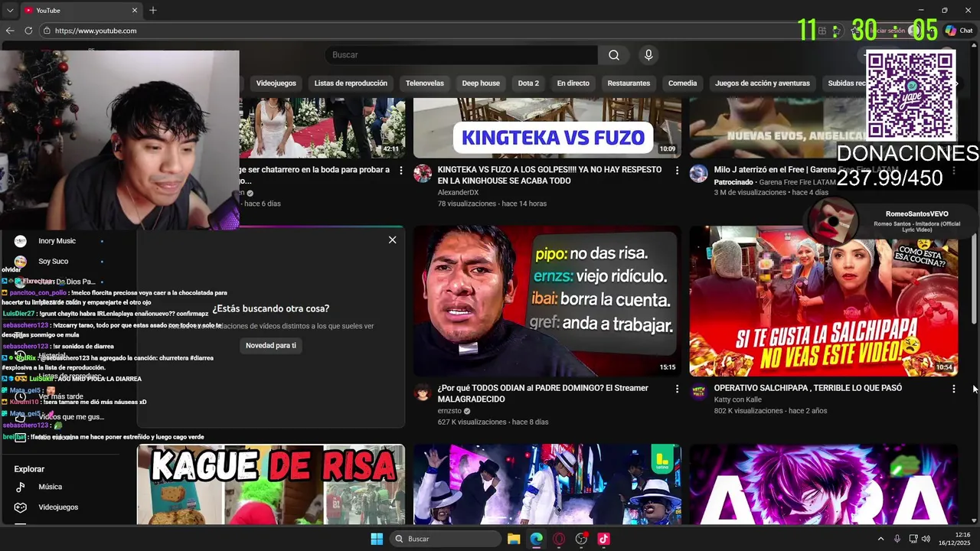980x551 pixels.
Task: Select the Telenovelas filter chip
Action: coord(425,83)
